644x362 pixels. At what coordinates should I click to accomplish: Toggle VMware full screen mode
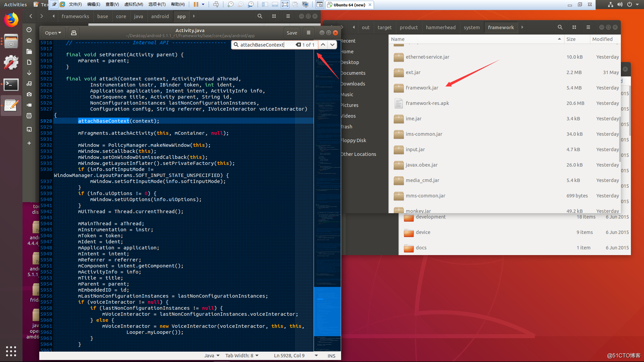coord(285,4)
